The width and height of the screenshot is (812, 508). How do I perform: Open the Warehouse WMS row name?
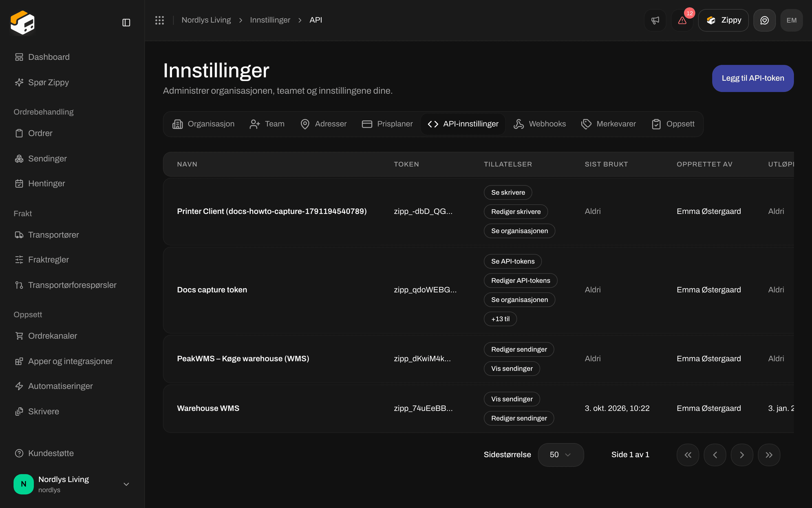tap(208, 408)
